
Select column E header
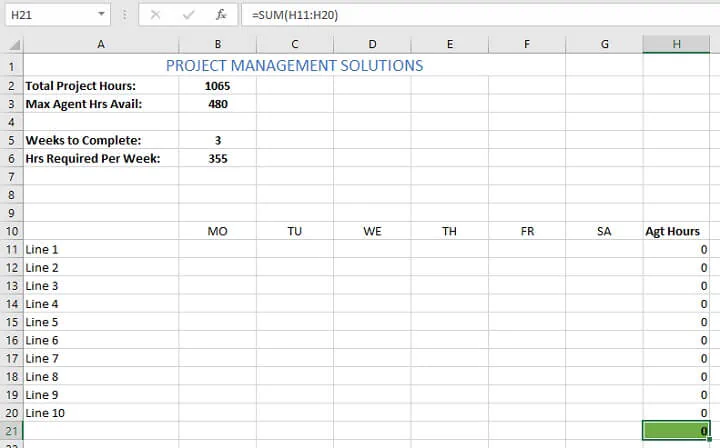pyautogui.click(x=450, y=45)
